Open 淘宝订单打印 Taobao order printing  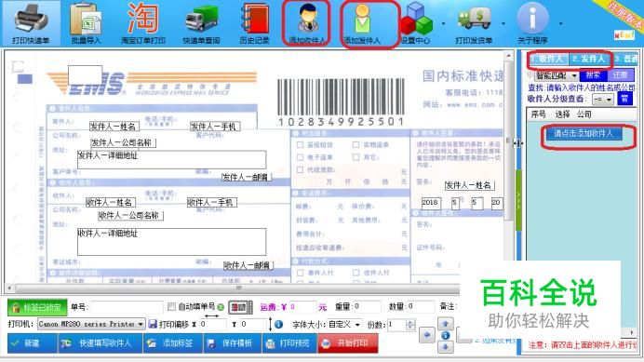point(143,23)
